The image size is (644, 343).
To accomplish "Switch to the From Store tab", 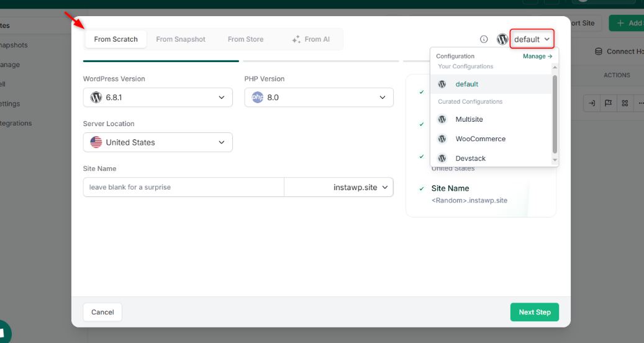I will tap(245, 39).
